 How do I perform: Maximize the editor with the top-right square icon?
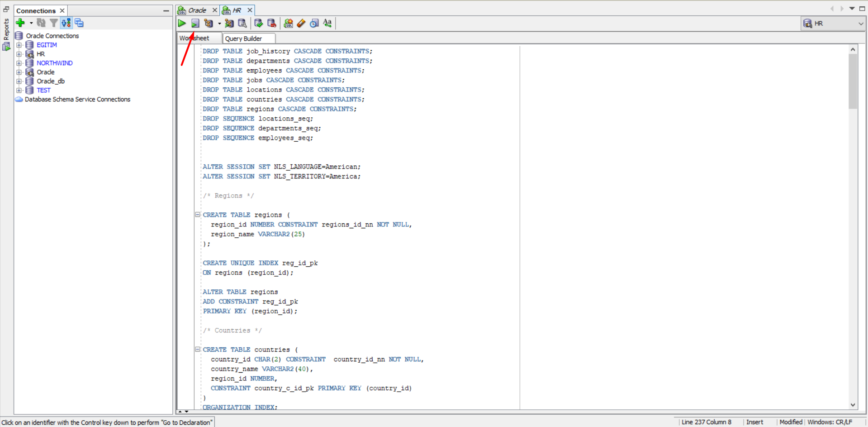(862, 9)
